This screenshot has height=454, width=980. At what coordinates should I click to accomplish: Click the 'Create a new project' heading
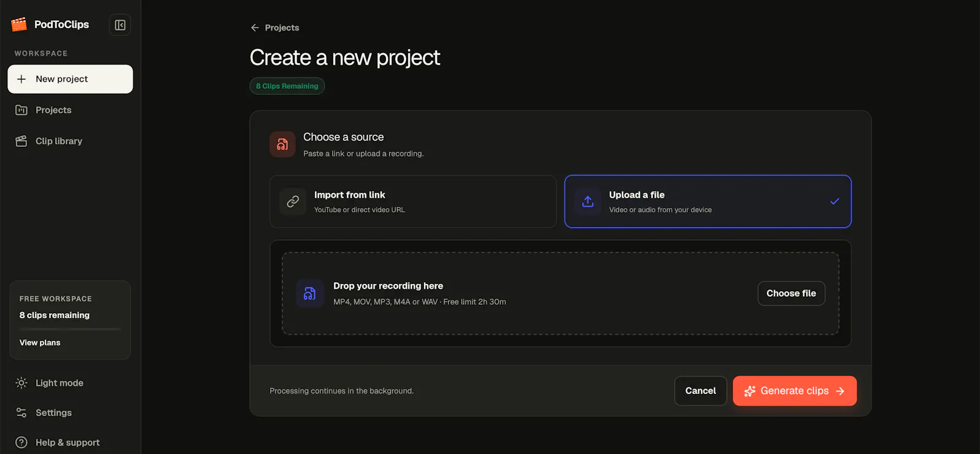(x=345, y=58)
